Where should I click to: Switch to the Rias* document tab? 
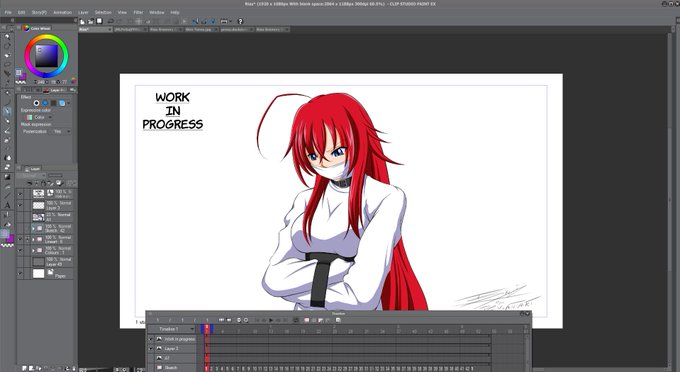[95, 29]
